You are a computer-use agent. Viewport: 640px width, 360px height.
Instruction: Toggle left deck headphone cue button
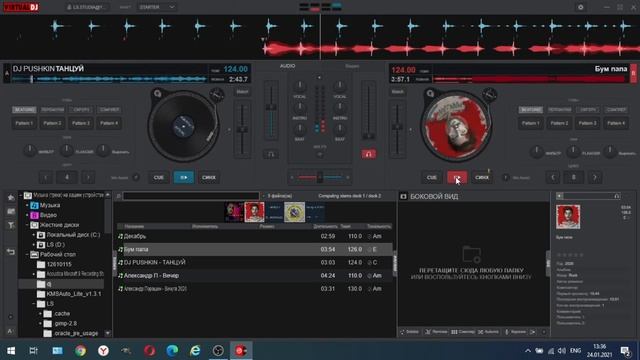pyautogui.click(x=271, y=154)
